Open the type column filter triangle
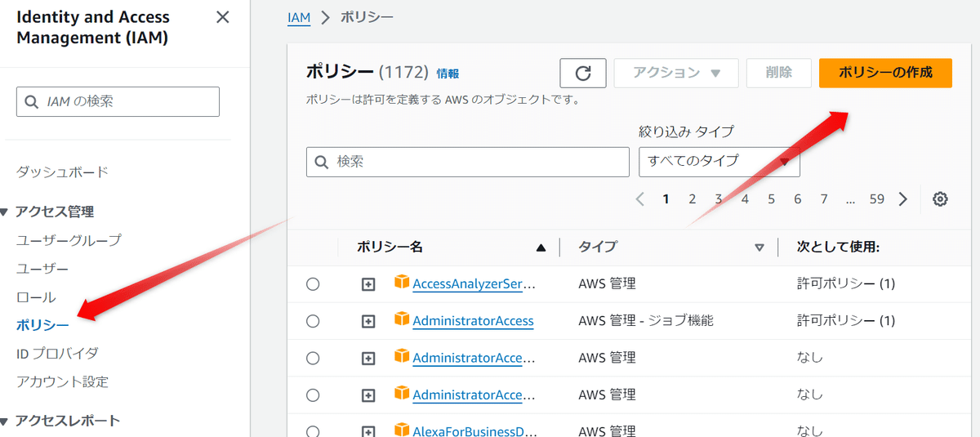Screen dimensions: 980x437 759,247
